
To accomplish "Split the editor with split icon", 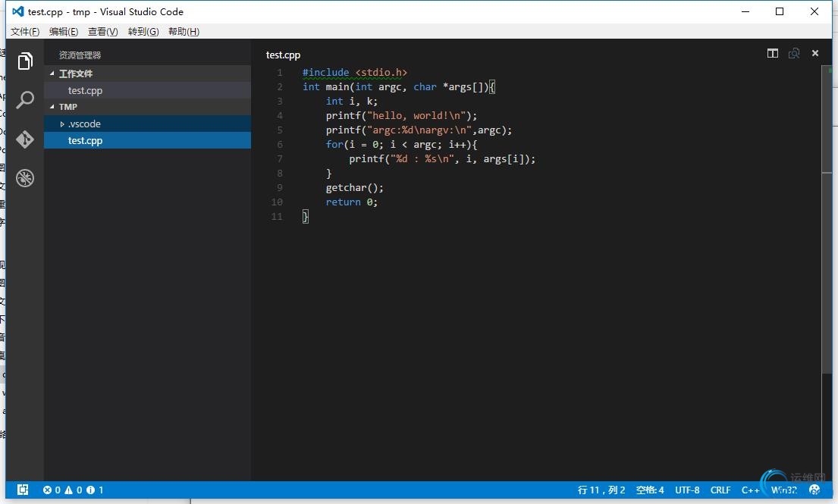I will point(772,53).
